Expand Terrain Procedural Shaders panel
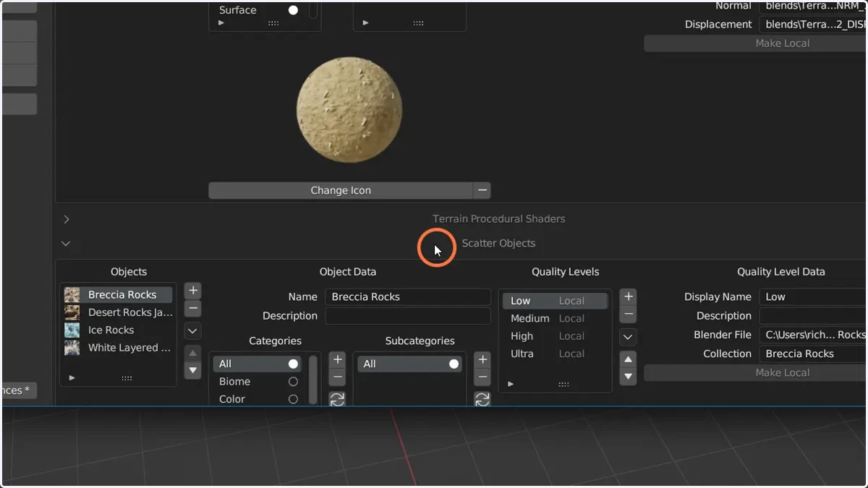 67,219
